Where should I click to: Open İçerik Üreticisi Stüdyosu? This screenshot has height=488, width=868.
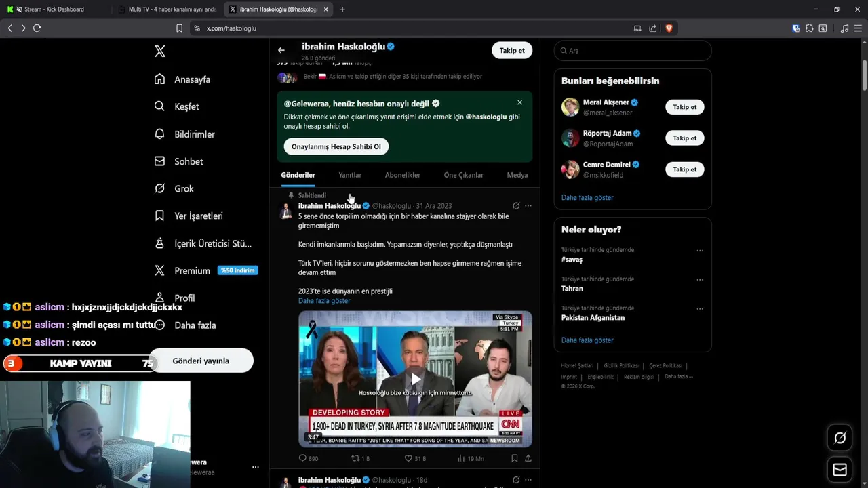click(203, 243)
